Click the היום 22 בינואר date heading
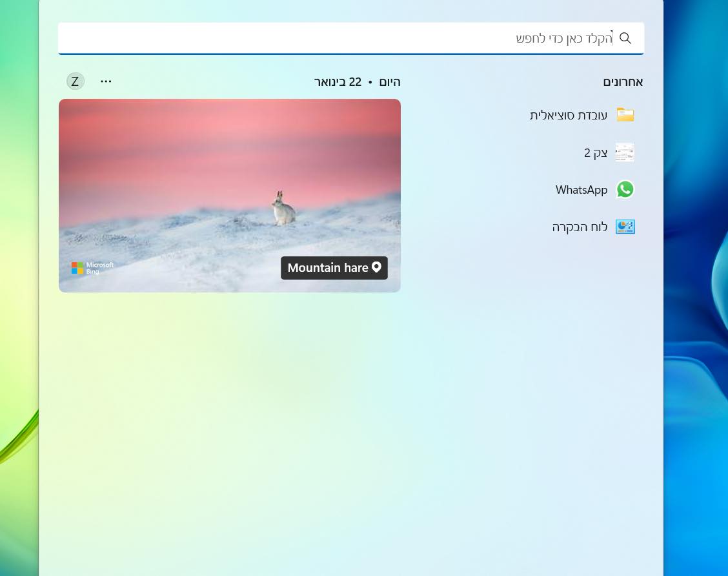The height and width of the screenshot is (576, 728). (357, 82)
